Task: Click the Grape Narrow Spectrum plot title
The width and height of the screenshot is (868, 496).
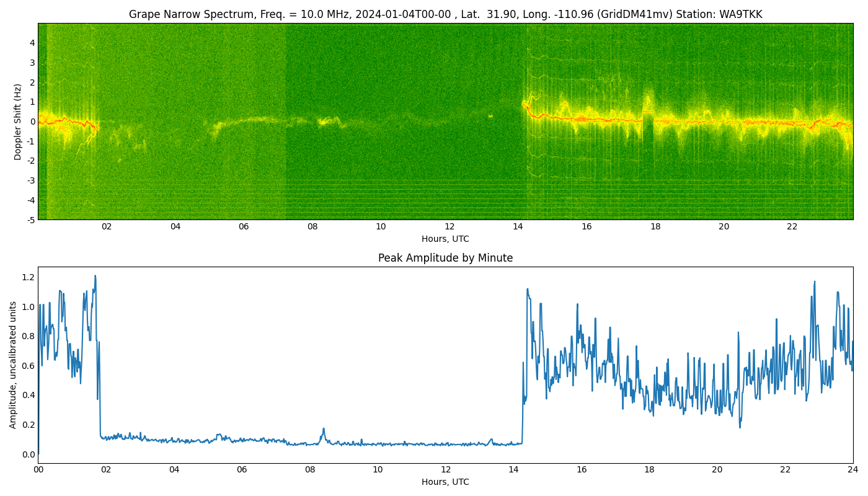Action: click(x=445, y=14)
